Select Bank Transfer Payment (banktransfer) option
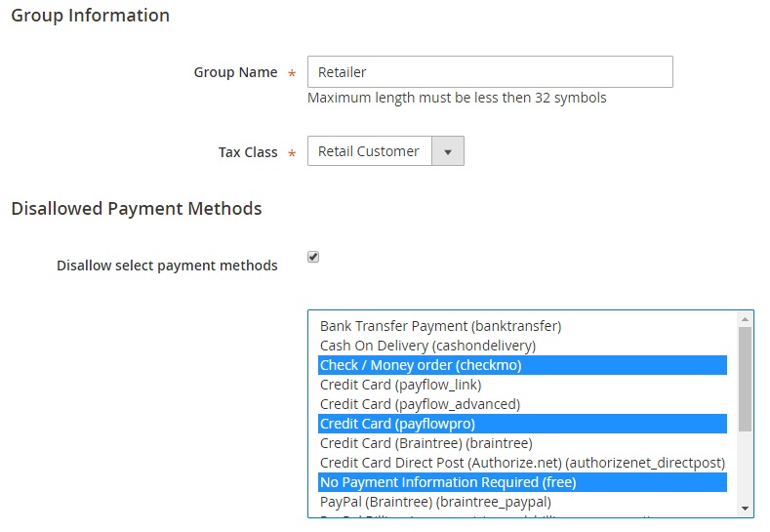Screen dimensions: 770x532 click(x=440, y=326)
